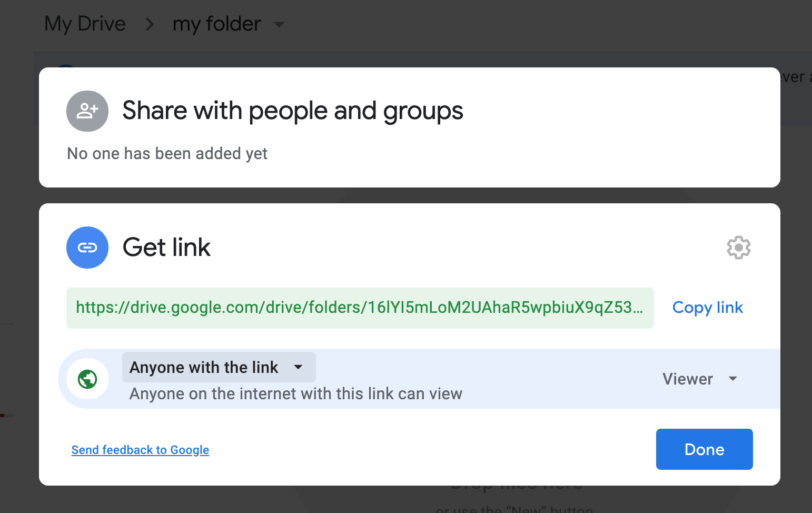Click the arrow next to Viewer
The image size is (812, 513).
pos(732,379)
